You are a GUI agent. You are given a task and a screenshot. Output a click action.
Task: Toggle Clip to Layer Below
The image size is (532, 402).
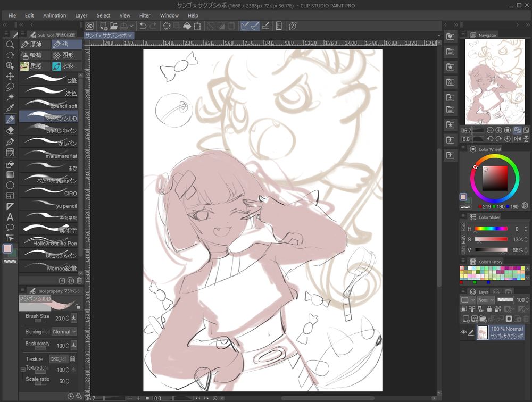tap(464, 309)
